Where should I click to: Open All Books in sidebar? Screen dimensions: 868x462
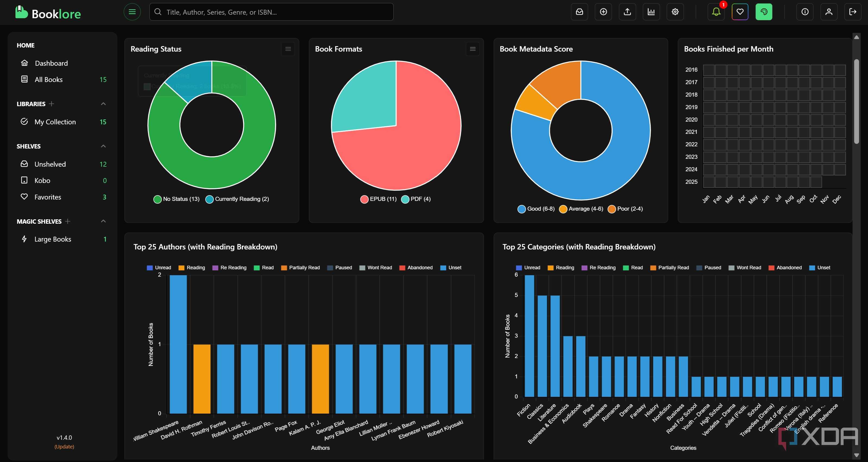[63, 79]
